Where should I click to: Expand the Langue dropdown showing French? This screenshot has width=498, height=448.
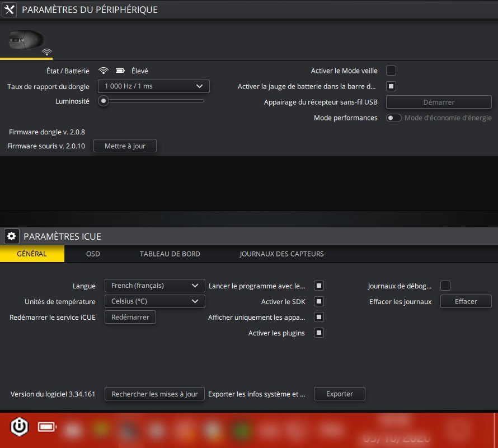(x=154, y=286)
